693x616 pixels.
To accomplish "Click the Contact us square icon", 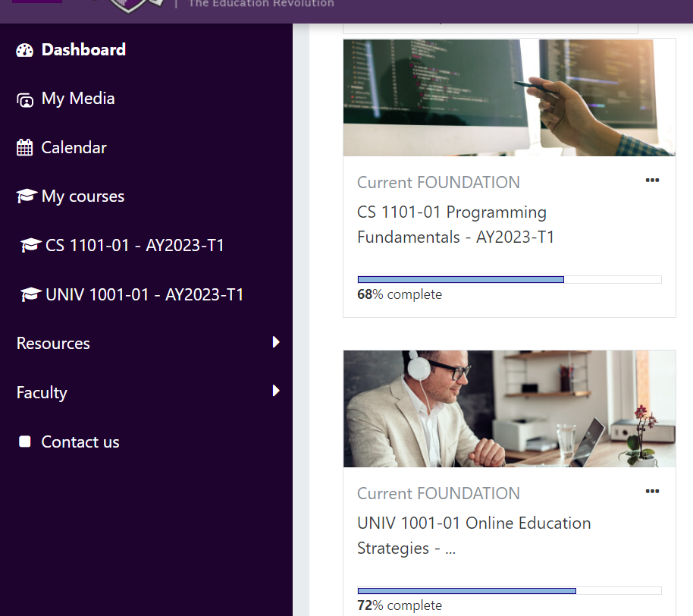I will 25,442.
